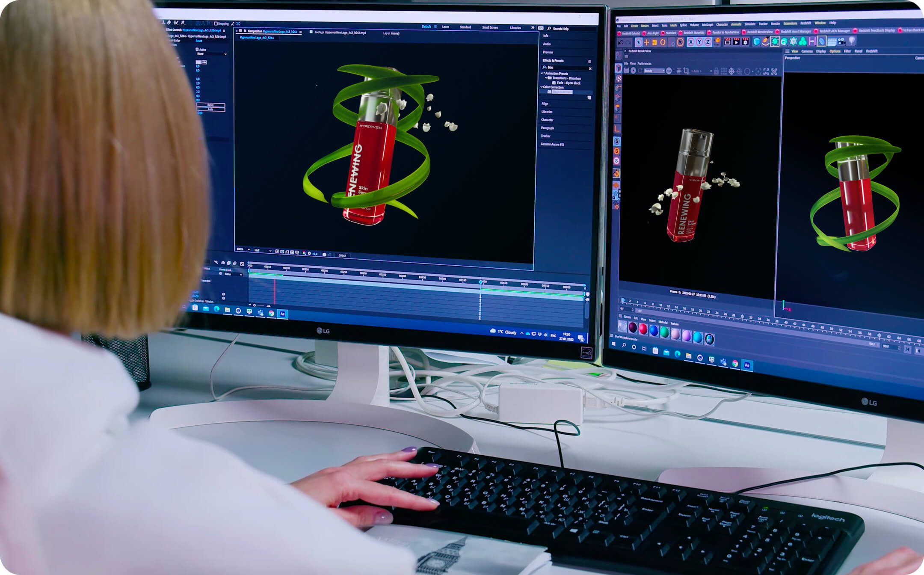Open the Half resolution dropdown in After Effects
This screenshot has width=924, height=575.
263,250
